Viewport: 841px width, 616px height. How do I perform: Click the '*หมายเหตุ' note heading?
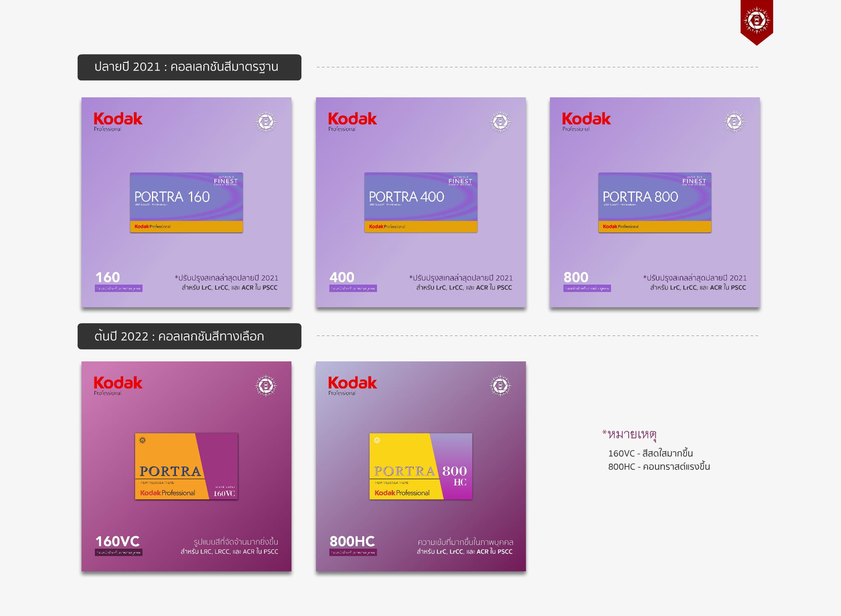coord(629,434)
